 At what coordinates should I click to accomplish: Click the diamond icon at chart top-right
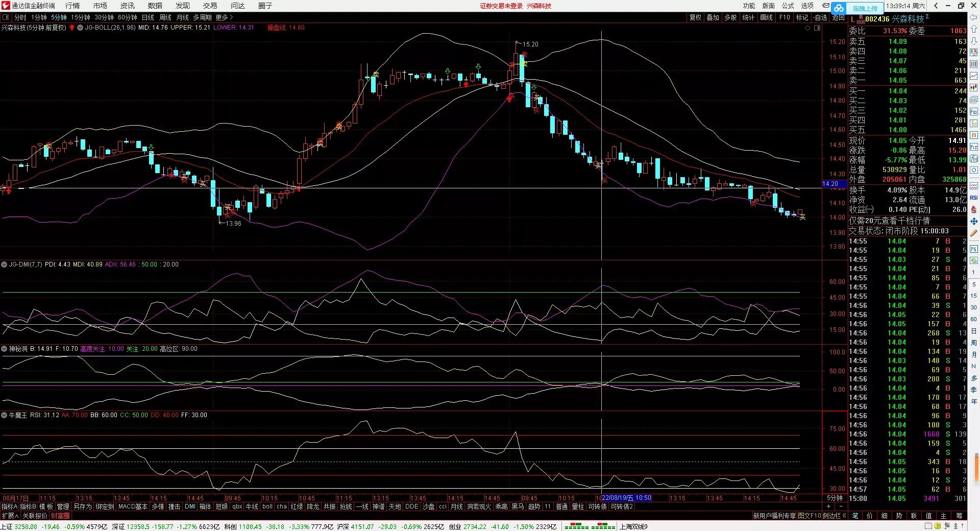coord(808,28)
